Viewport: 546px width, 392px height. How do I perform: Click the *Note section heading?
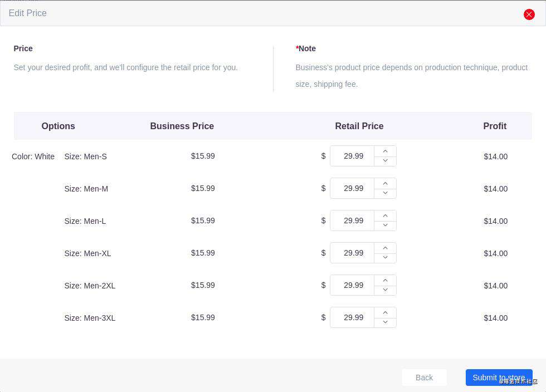click(x=306, y=48)
